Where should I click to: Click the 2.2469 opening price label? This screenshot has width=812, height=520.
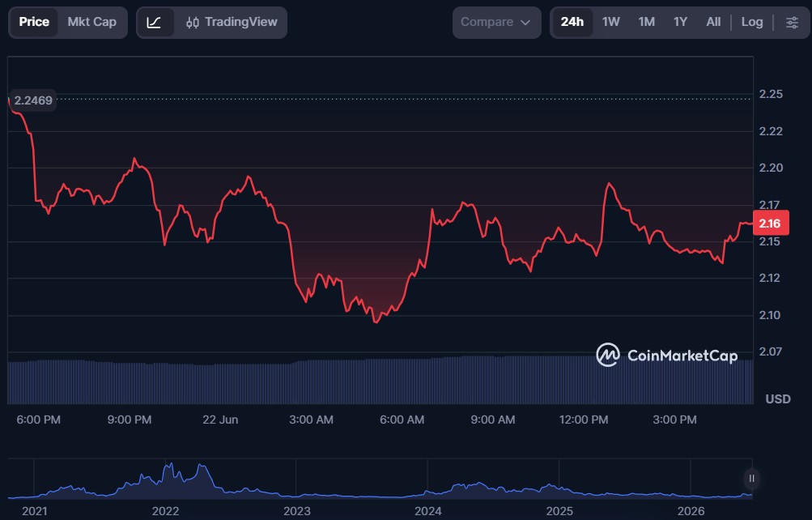[x=32, y=100]
